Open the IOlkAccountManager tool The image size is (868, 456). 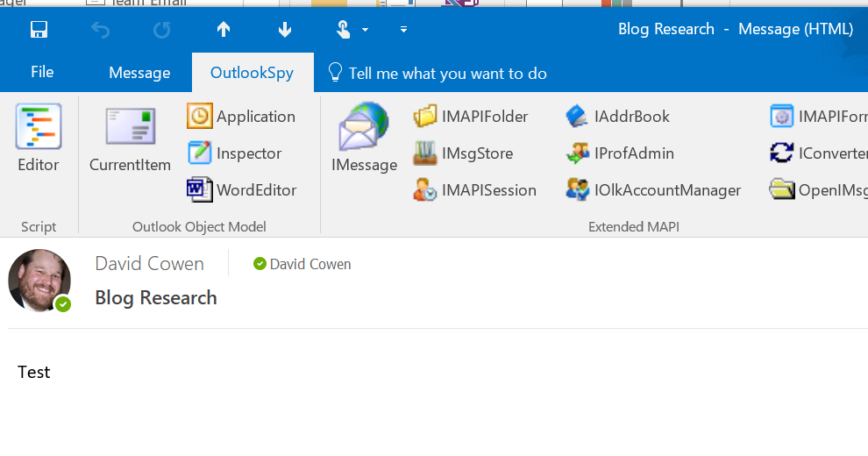click(x=653, y=190)
